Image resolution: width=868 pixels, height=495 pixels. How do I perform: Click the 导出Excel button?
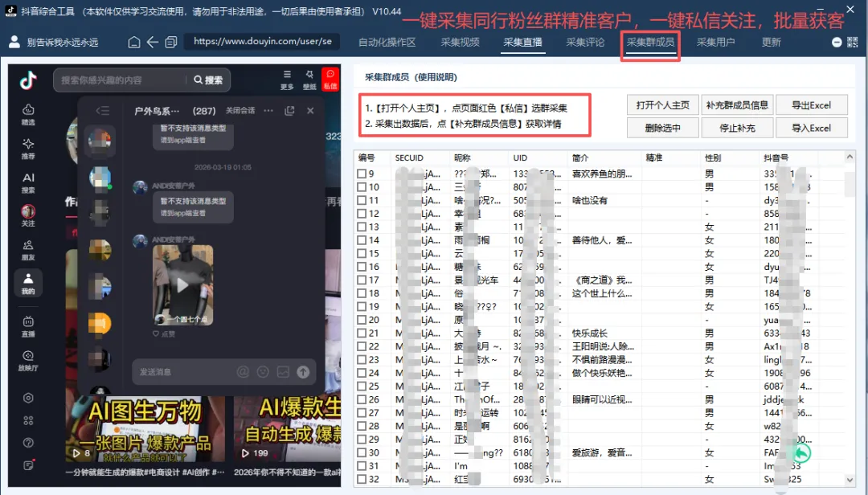(x=812, y=104)
